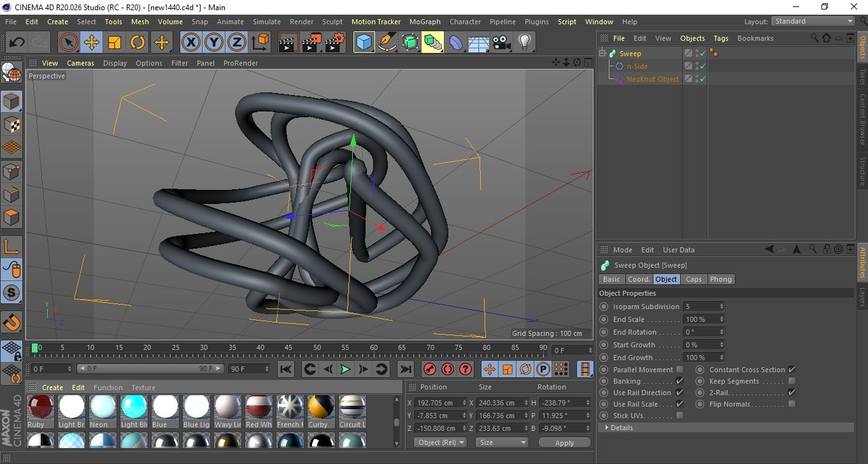Open the Object (Rel) coordinate dropdown
The height and width of the screenshot is (464, 868).
click(x=440, y=442)
